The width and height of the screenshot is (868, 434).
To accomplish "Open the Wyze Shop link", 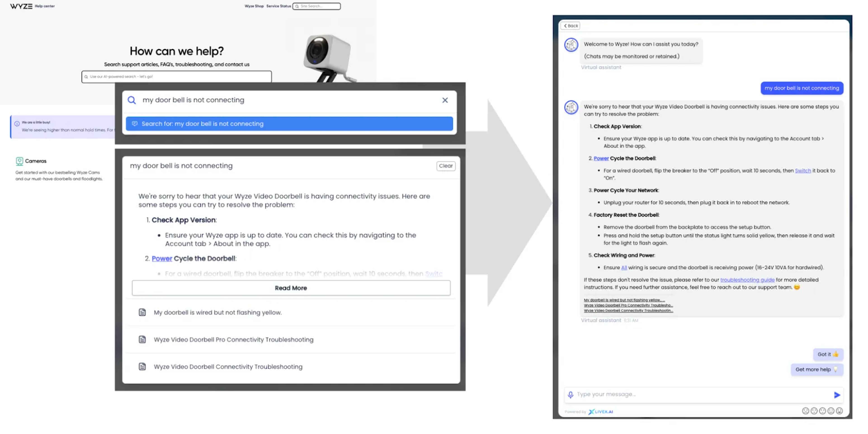I will (254, 6).
